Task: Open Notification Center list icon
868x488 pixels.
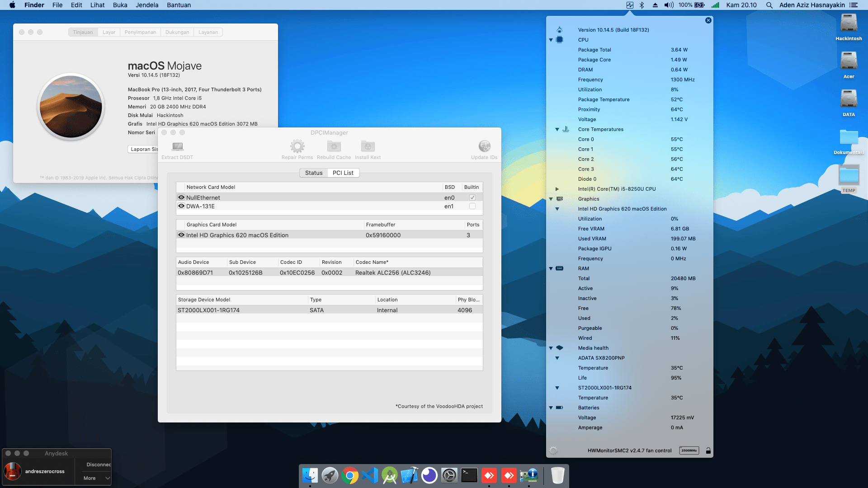Action: (854, 5)
